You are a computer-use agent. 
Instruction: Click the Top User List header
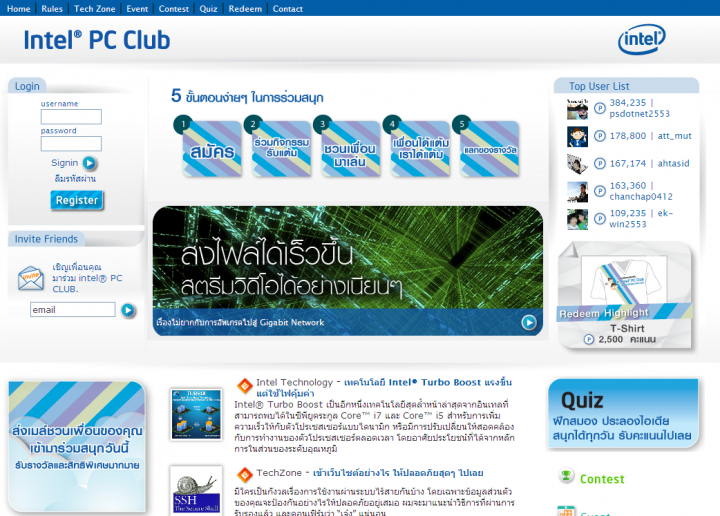[x=626, y=86]
